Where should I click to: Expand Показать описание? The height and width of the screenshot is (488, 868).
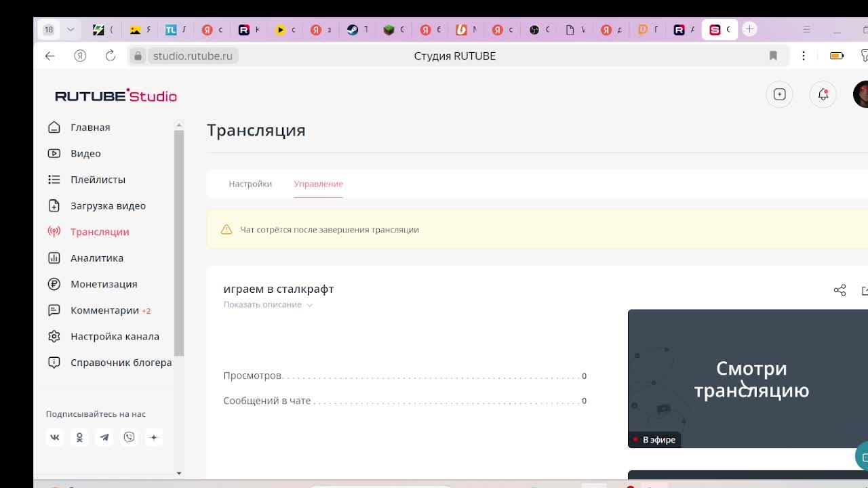(x=268, y=304)
